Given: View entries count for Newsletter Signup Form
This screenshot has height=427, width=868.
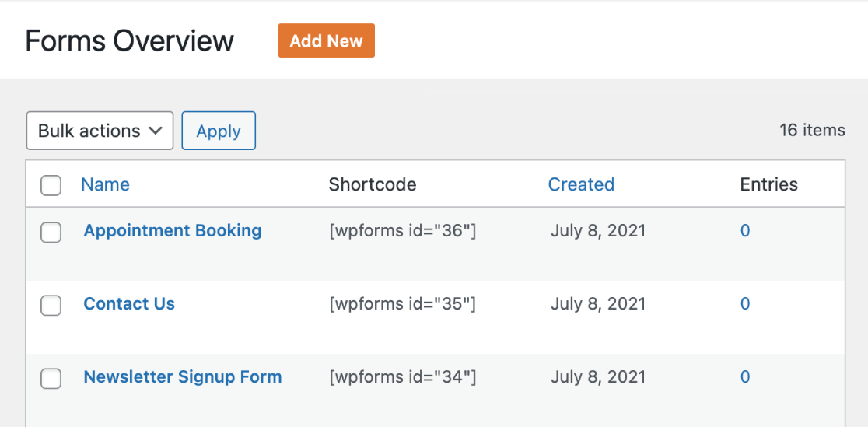Looking at the screenshot, I should (x=745, y=377).
